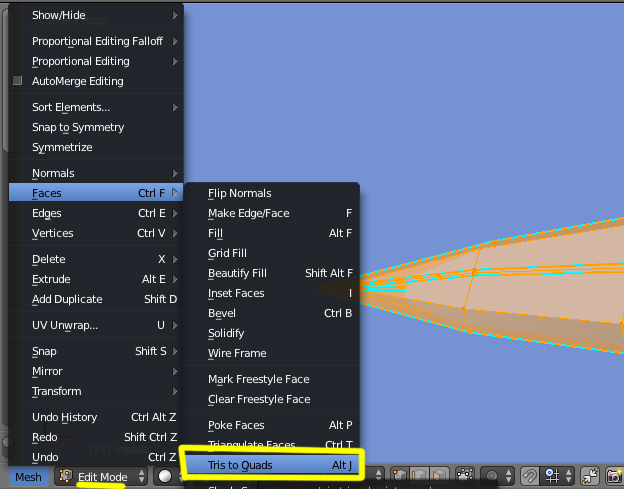This screenshot has height=489, width=624.
Task: Choose Solidify
Action: (x=272, y=333)
